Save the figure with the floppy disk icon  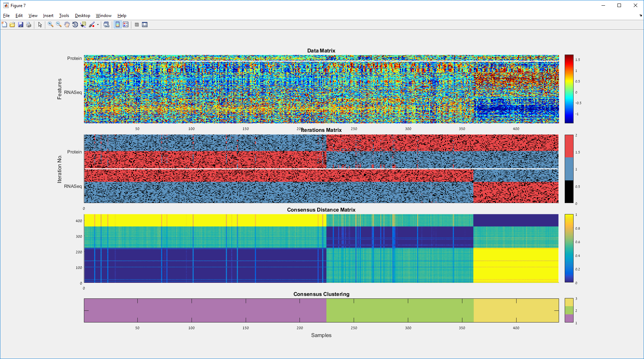pos(21,24)
